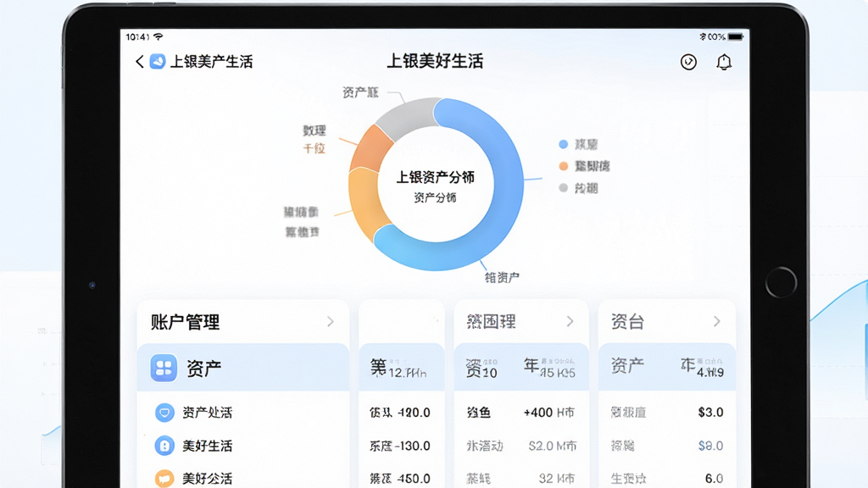Tap the yellow-orange donut segment

click(x=365, y=202)
